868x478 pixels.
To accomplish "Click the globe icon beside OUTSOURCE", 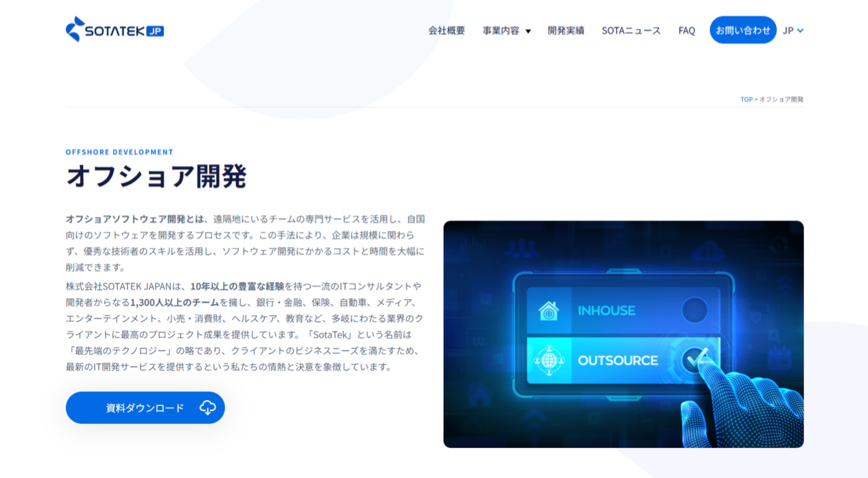I will [549, 360].
